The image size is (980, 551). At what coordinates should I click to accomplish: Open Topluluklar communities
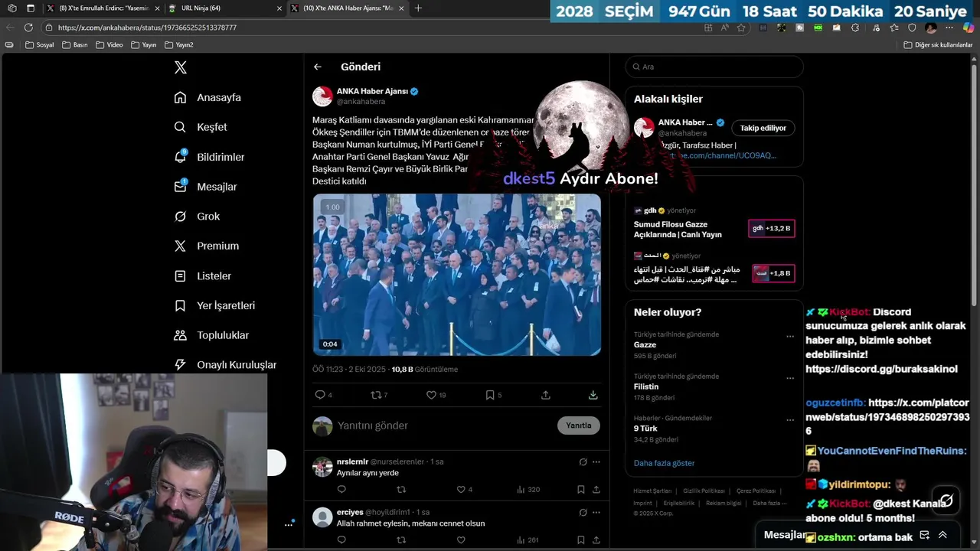pos(212,335)
